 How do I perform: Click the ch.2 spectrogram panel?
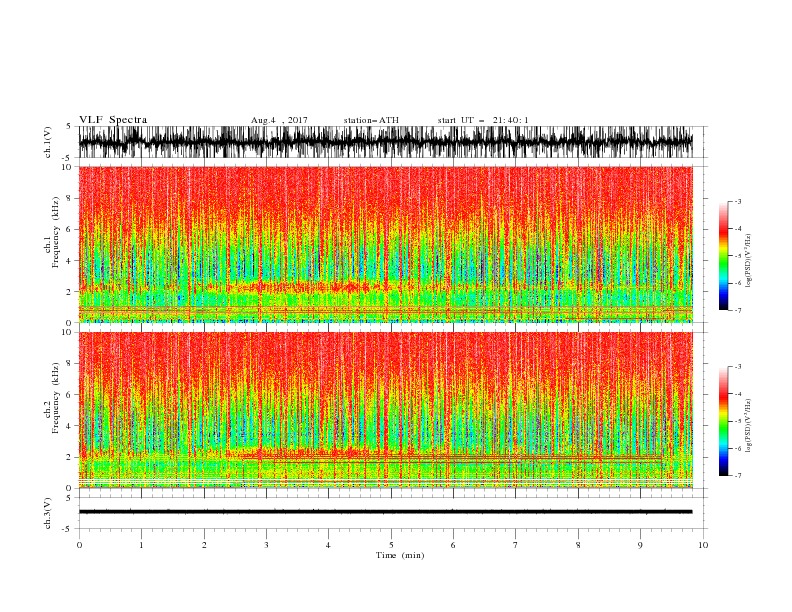[x=386, y=410]
